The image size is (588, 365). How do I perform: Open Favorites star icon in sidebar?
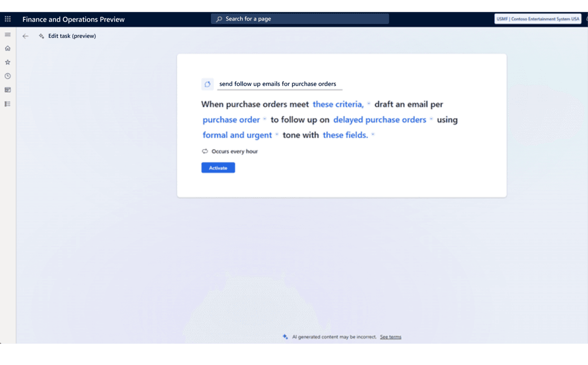8,62
